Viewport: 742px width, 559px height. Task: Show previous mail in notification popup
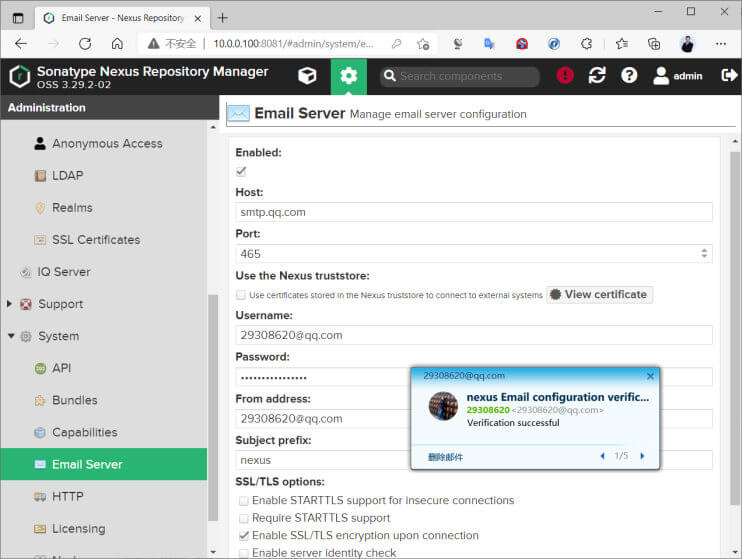602,456
